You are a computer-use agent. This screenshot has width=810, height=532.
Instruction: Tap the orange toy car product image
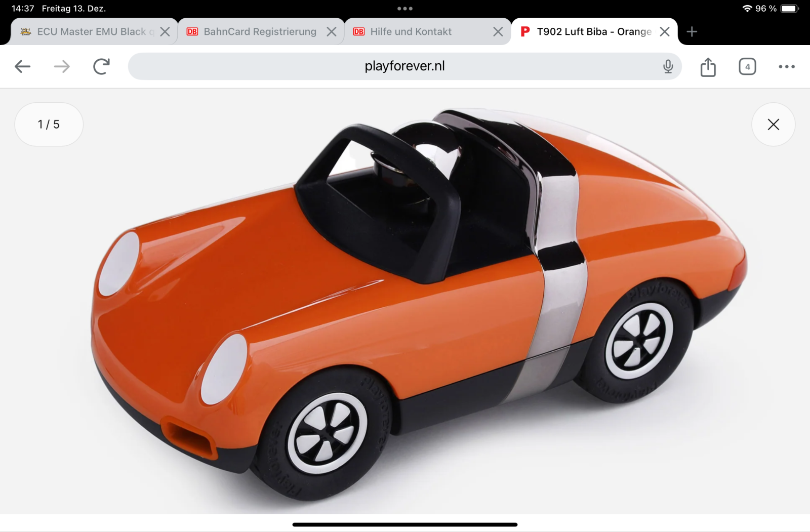pos(419,305)
